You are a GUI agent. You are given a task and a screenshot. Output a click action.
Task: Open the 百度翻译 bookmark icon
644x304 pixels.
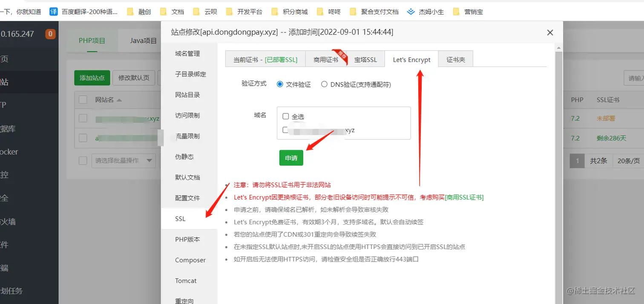point(54,12)
